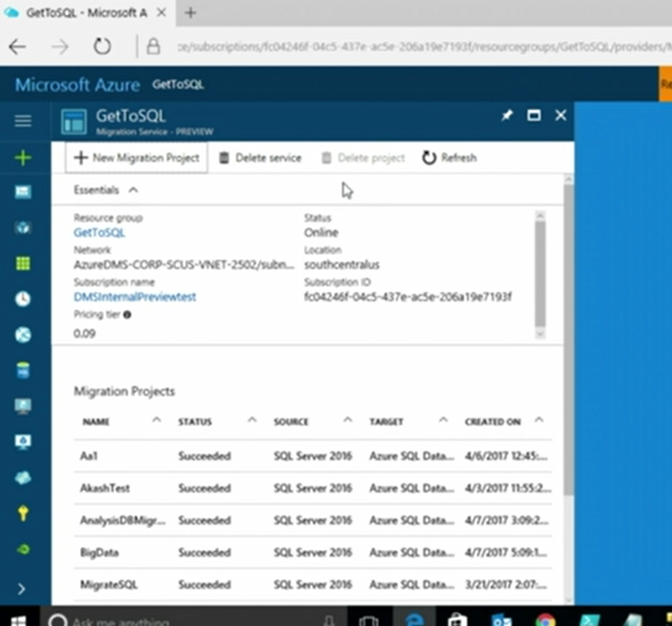The width and height of the screenshot is (672, 626).
Task: Click the GetToSQL migration service blade icon
Action: (73, 121)
